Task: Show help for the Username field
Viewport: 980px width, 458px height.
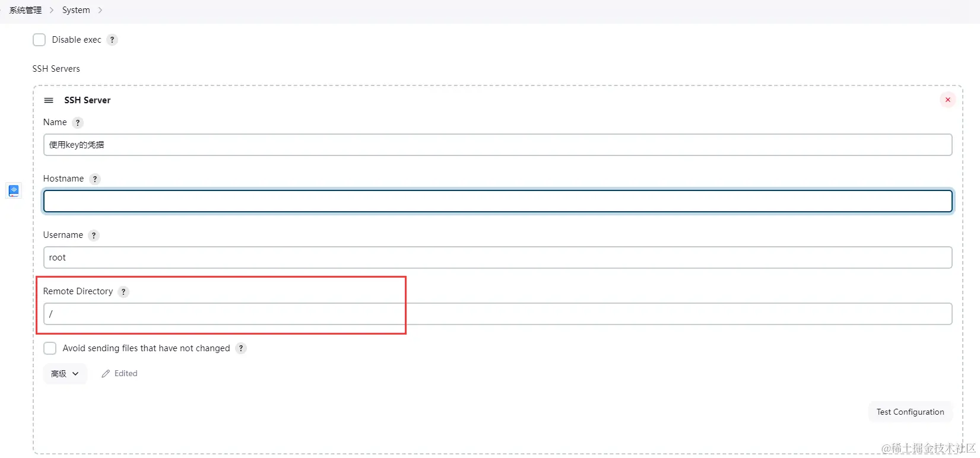Action: 94,236
